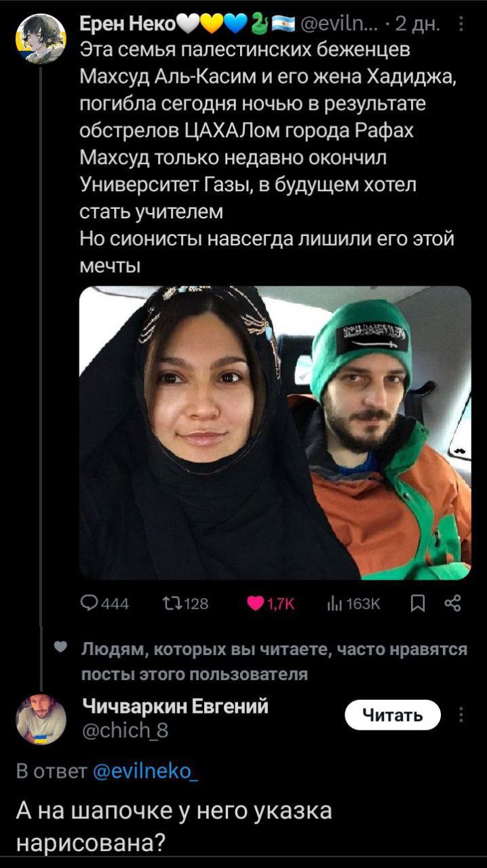Screen dimensions: 487x868
Task: Open the top tweet's three-dot menu
Action: [x=462, y=26]
